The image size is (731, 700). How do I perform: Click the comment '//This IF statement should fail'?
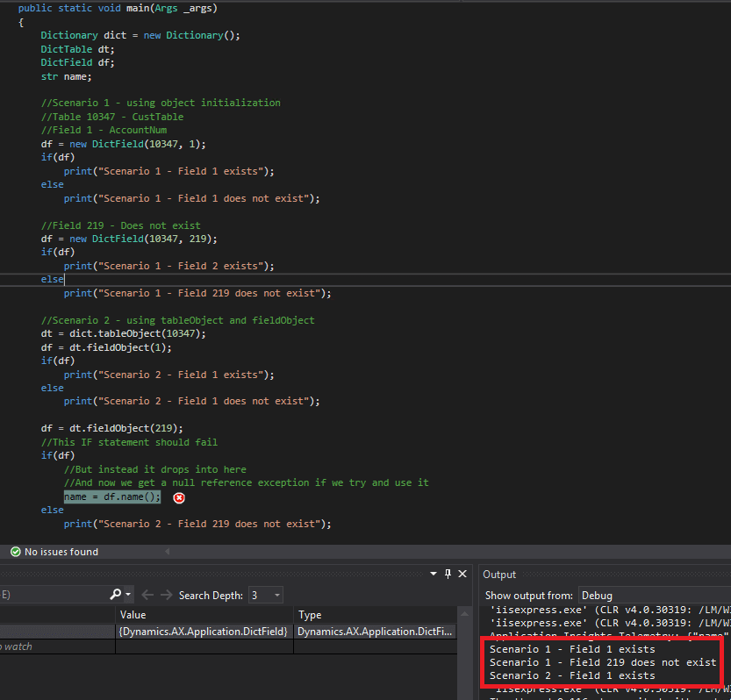point(129,442)
